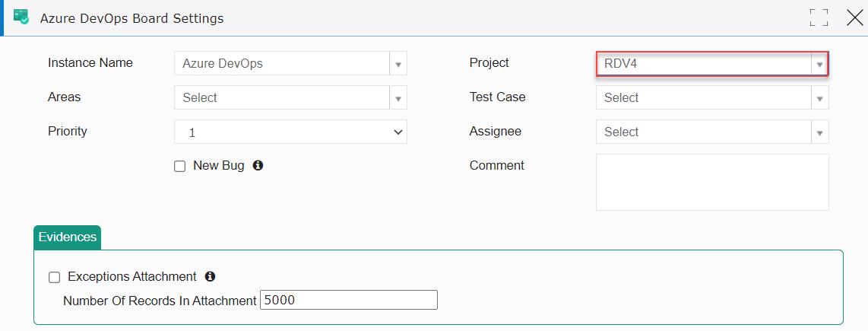This screenshot has width=868, height=331.
Task: Open the Assignee Select dropdown
Action: pos(712,132)
